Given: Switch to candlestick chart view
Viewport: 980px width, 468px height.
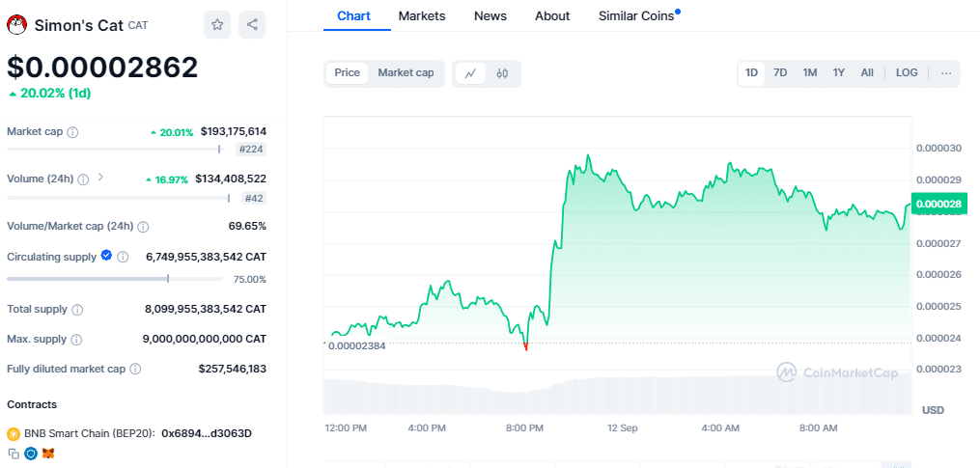Looking at the screenshot, I should pos(502,73).
